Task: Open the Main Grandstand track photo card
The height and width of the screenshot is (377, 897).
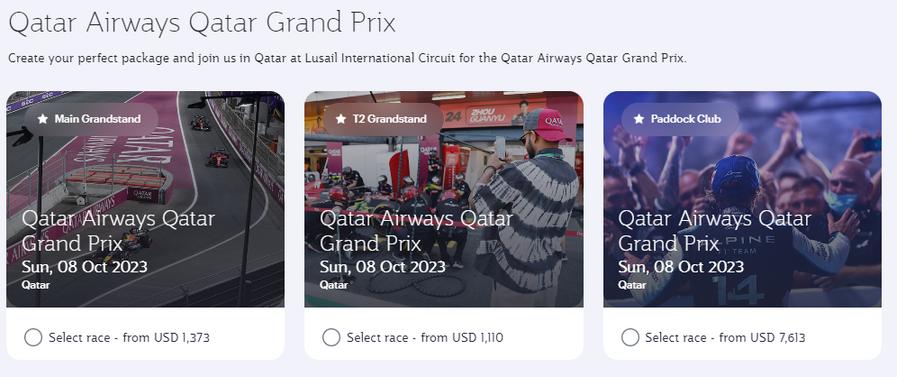Action: coord(145,199)
